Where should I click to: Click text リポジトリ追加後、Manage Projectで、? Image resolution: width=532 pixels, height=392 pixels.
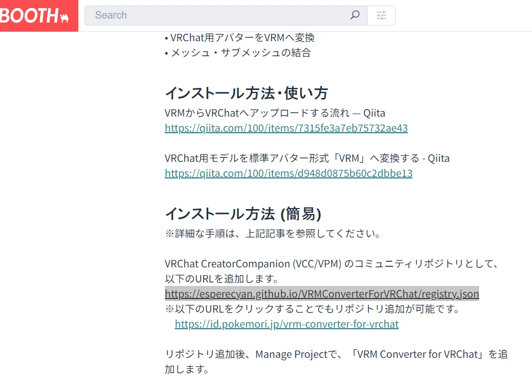pyautogui.click(x=254, y=354)
